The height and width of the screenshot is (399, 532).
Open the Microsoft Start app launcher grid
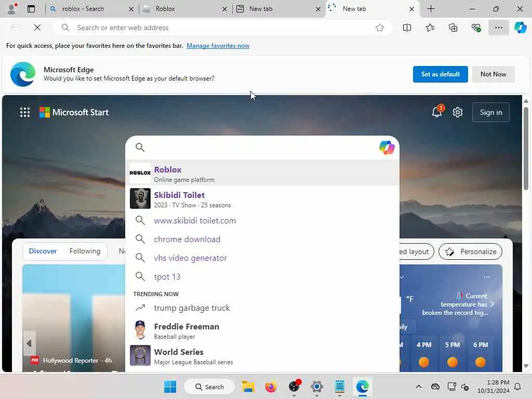(25, 112)
